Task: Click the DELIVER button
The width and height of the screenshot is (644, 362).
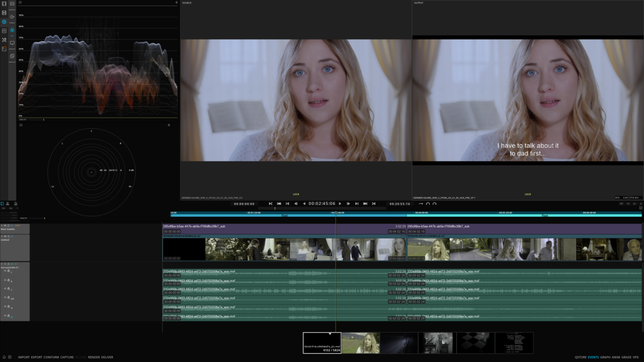Action: click(x=107, y=357)
